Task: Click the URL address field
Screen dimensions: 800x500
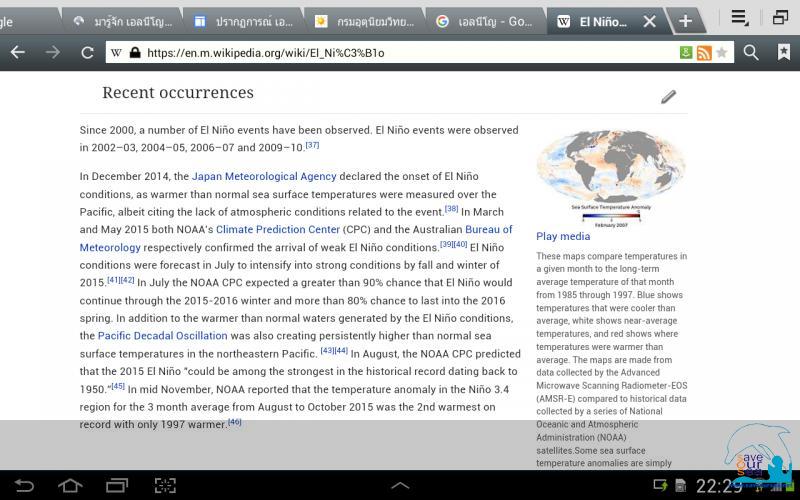Action: (x=400, y=53)
